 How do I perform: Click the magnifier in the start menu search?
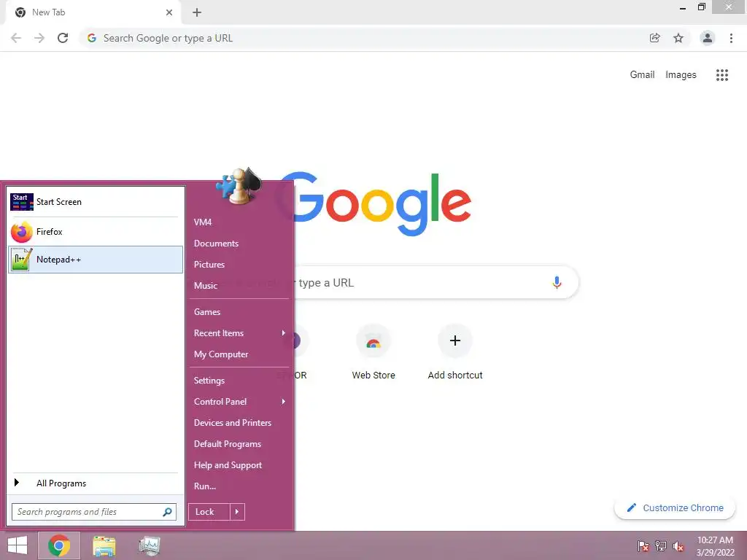pos(167,512)
